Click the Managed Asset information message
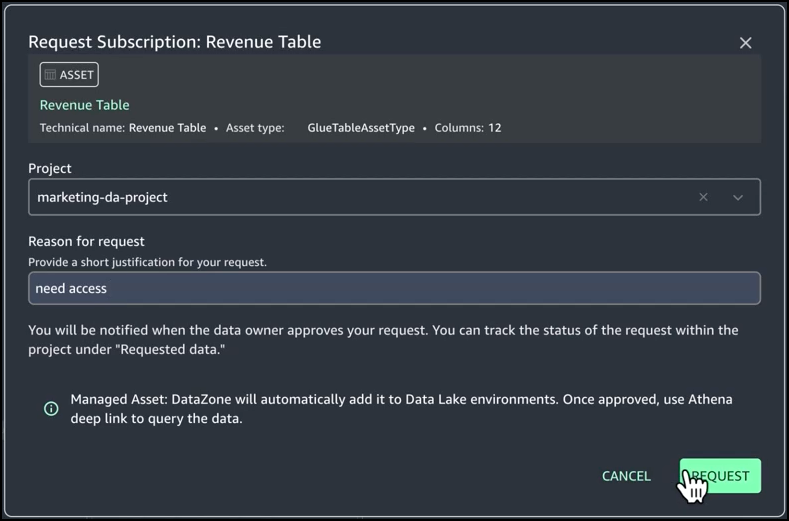 pyautogui.click(x=401, y=408)
